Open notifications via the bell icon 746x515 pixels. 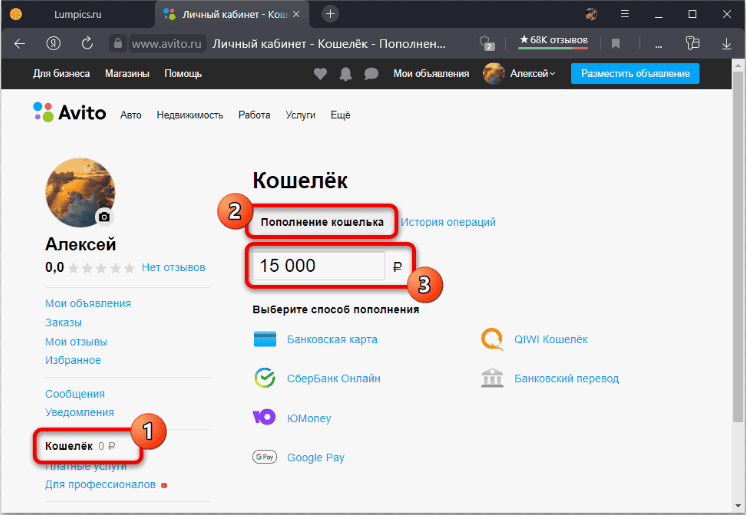pyautogui.click(x=346, y=74)
